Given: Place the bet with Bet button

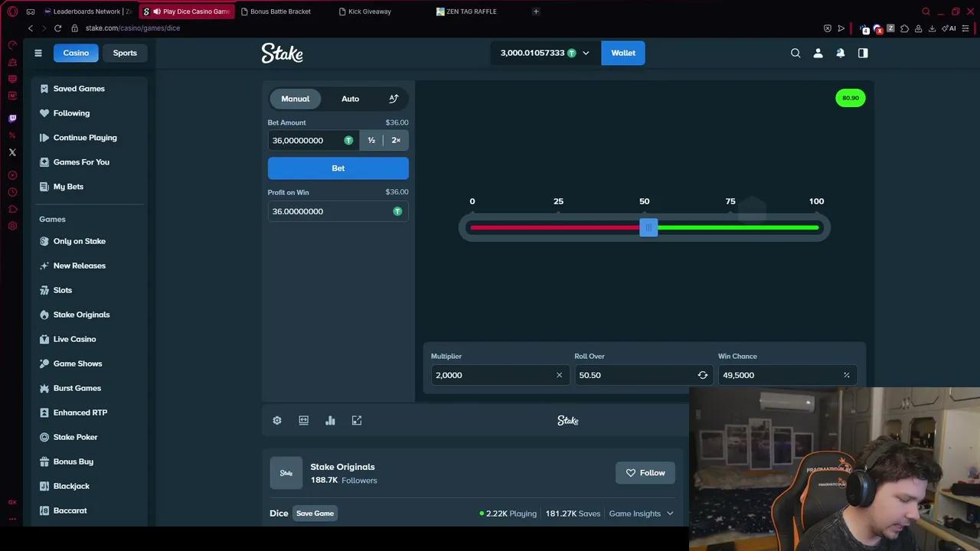Looking at the screenshot, I should [338, 168].
